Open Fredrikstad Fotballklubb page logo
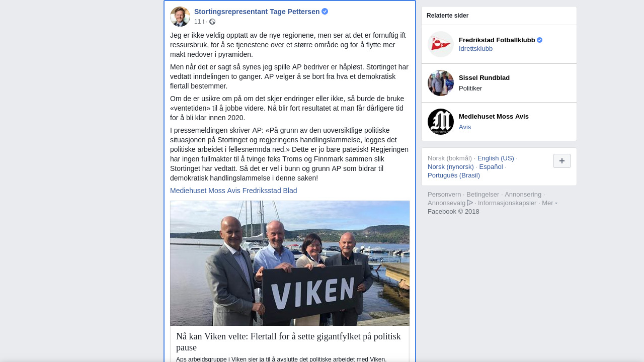The image size is (644, 362). (x=441, y=44)
